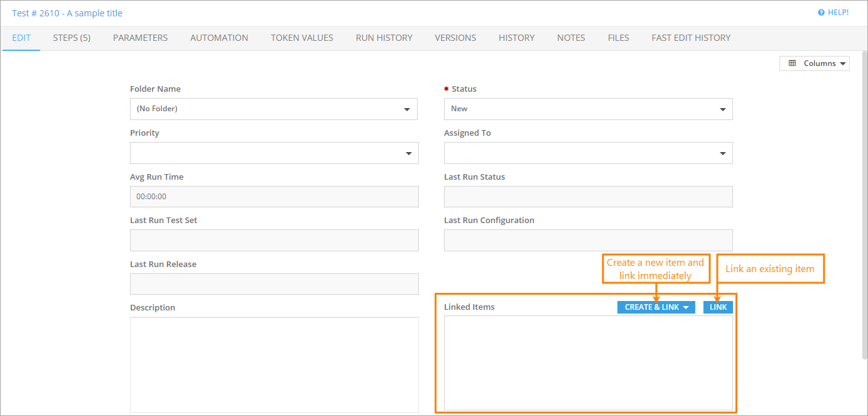The height and width of the screenshot is (416, 868).
Task: Open the Files tab
Action: pos(618,38)
